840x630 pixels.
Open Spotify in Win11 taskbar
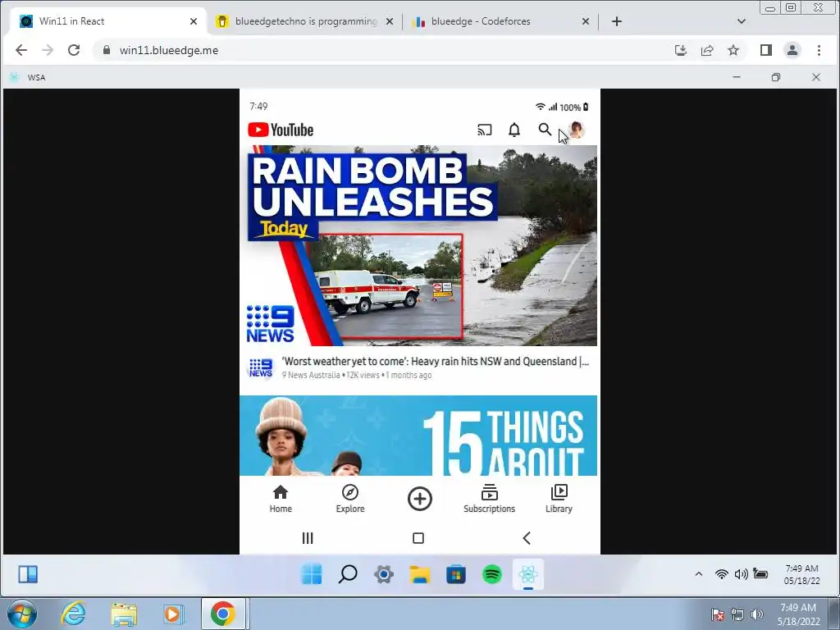(492, 574)
